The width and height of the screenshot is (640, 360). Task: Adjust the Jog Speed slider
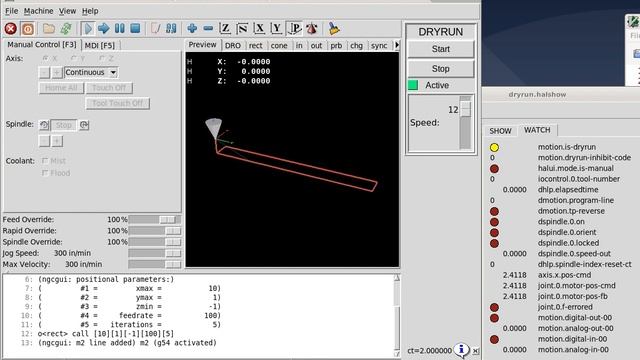(x=155, y=253)
